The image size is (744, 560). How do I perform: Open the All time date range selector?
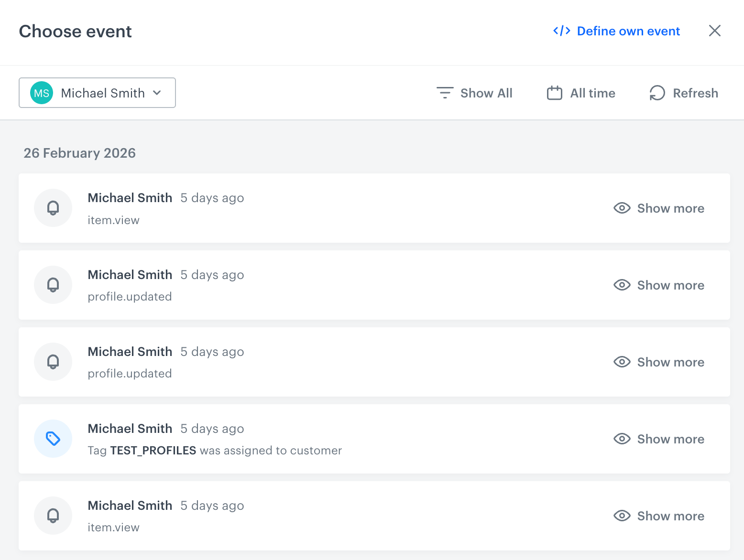click(x=592, y=93)
